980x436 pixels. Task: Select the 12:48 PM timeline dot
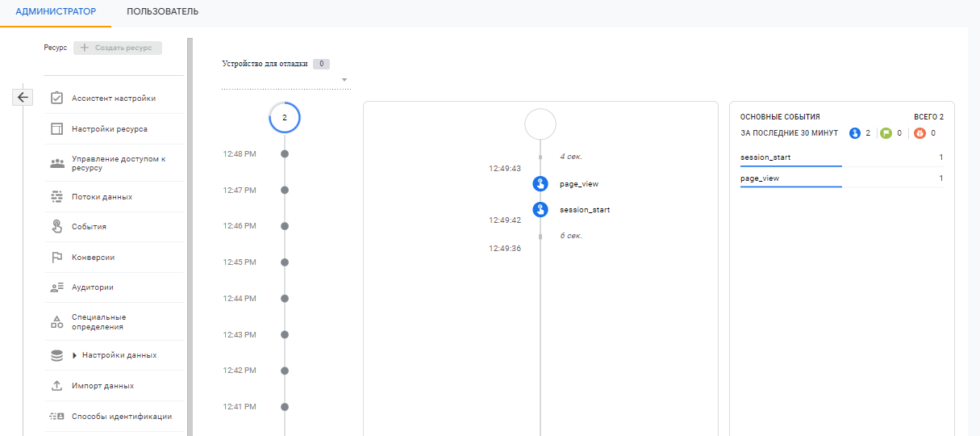click(x=285, y=153)
